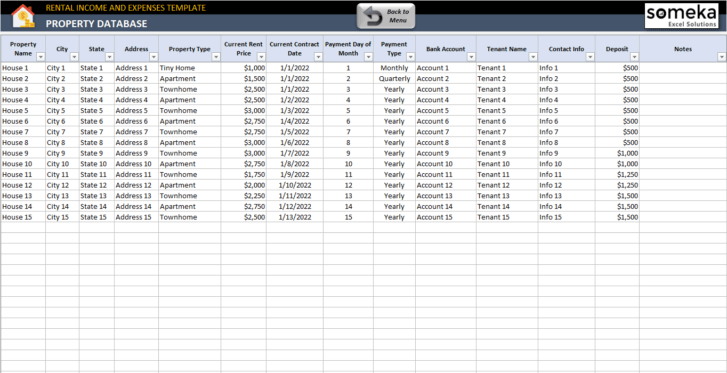This screenshot has height=373, width=727.
Task: Click the City 12 cell
Action: (62, 185)
